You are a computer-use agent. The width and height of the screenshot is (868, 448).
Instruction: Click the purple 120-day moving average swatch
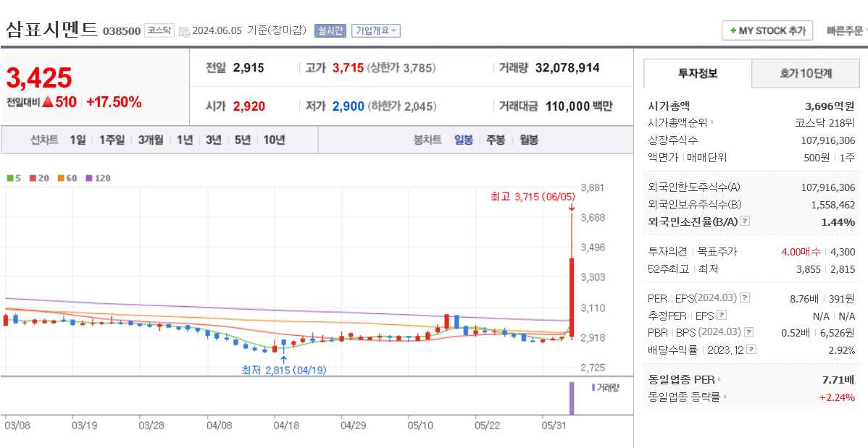(x=88, y=178)
